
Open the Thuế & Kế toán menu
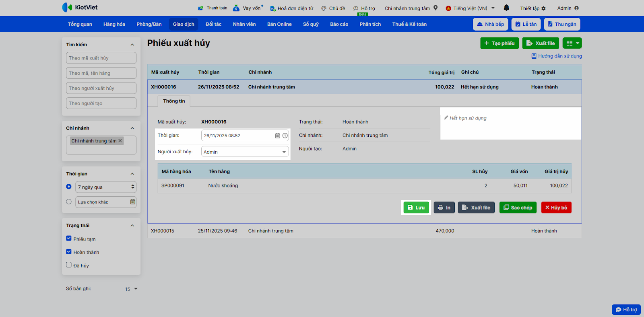(409, 24)
